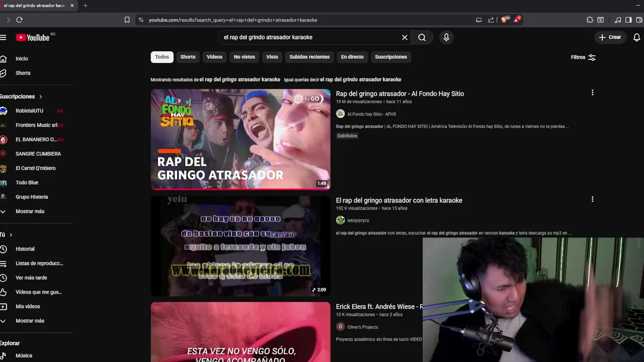Open Brave Shields lion icon
The height and width of the screenshot is (362, 644).
[504, 20]
